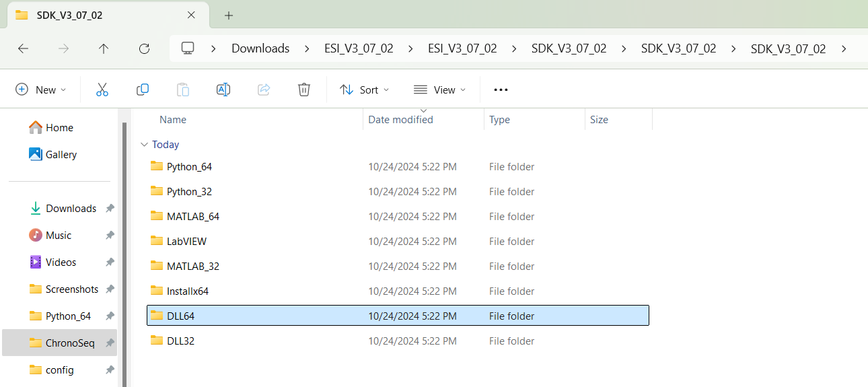This screenshot has width=868, height=387.
Task: Sort by the Date modified column header
Action: 400,120
